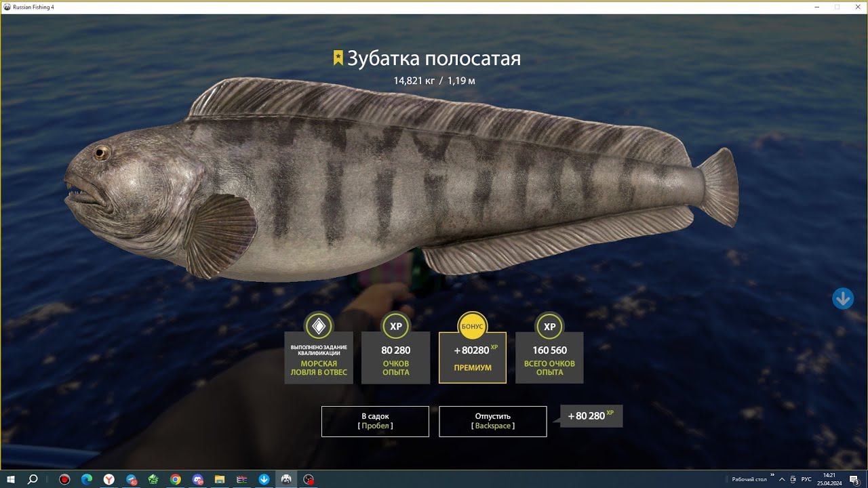Click the XP badge above 160 560 total experience
Screen dimensions: 868x488
(550, 327)
